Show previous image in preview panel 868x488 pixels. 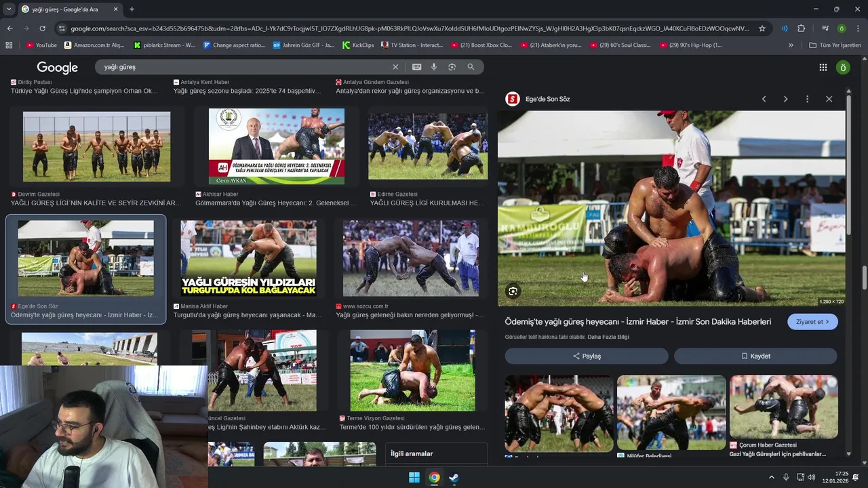point(764,99)
